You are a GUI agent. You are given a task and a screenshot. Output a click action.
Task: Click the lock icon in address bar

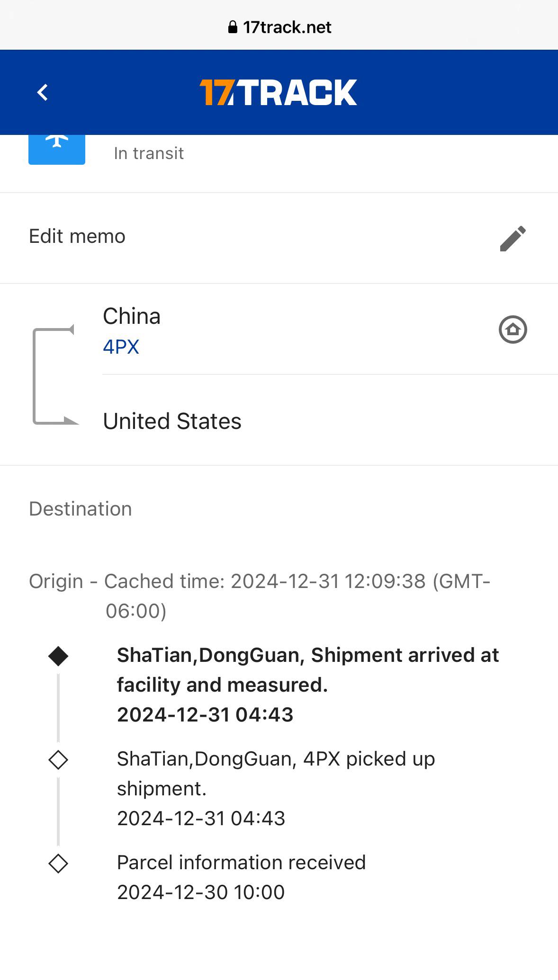pos(233,27)
